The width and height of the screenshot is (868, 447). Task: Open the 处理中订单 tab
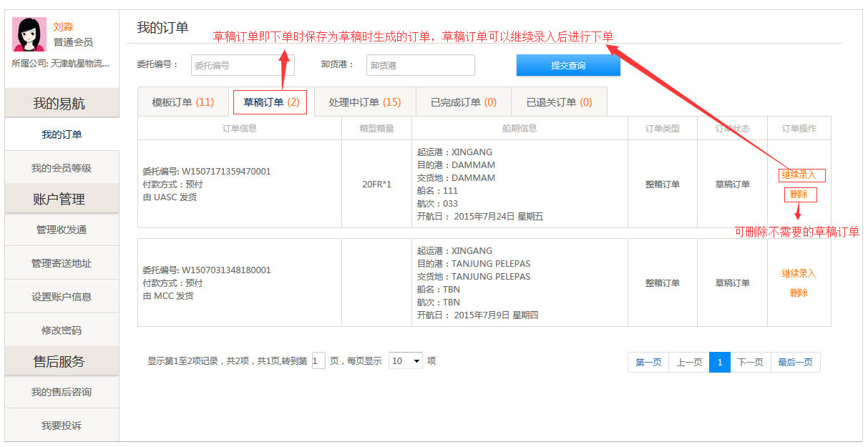364,102
